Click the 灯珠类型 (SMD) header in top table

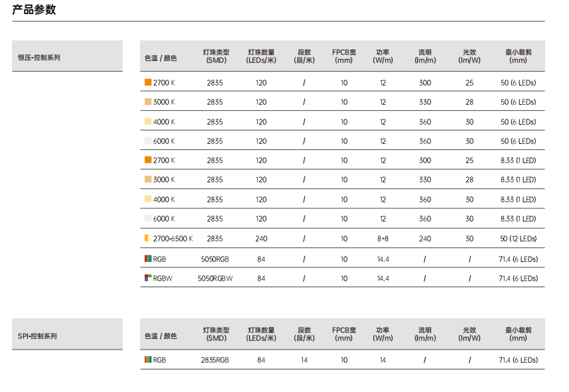click(x=216, y=56)
